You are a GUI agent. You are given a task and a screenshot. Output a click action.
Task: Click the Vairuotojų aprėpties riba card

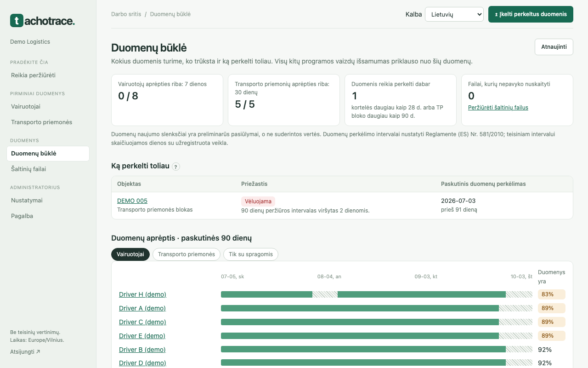168,100
